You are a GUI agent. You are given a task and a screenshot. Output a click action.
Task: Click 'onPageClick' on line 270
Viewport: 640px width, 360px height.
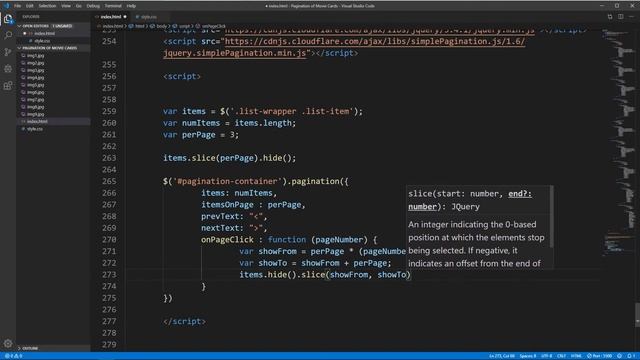[227, 240]
